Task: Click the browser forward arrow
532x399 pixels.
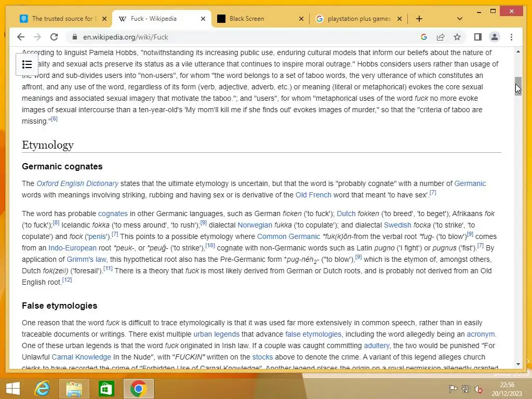Action: tap(37, 37)
